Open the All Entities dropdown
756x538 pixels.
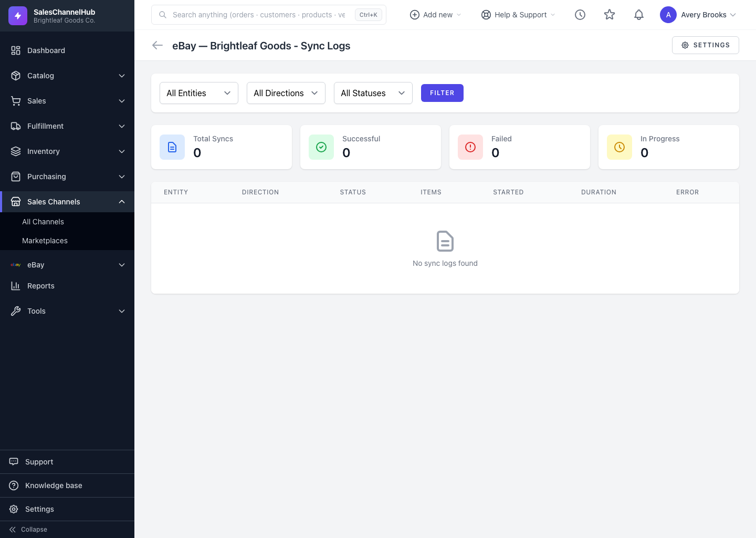point(199,93)
